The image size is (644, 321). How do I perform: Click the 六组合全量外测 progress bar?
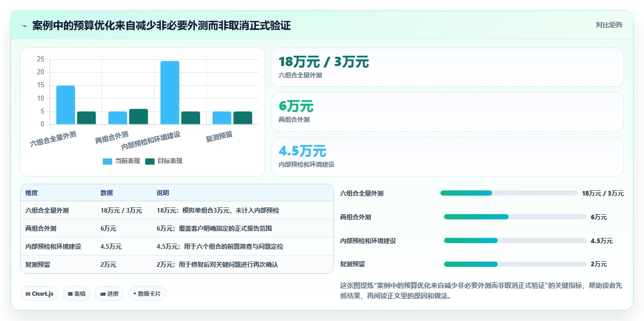point(509,193)
